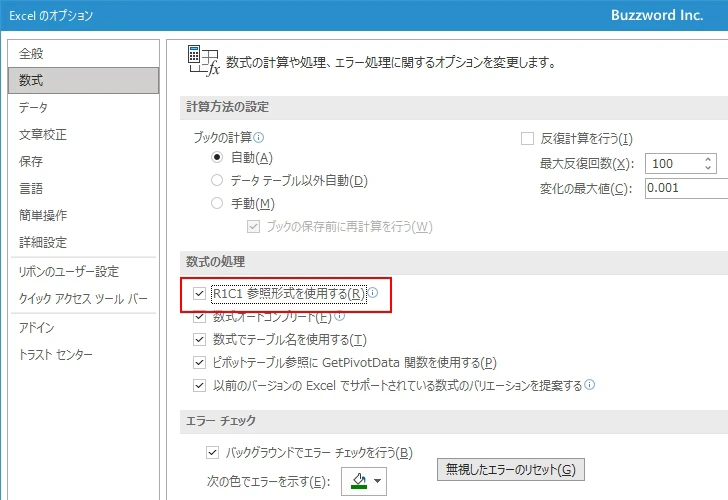
Task: Open the データ options category
Action: point(84,107)
